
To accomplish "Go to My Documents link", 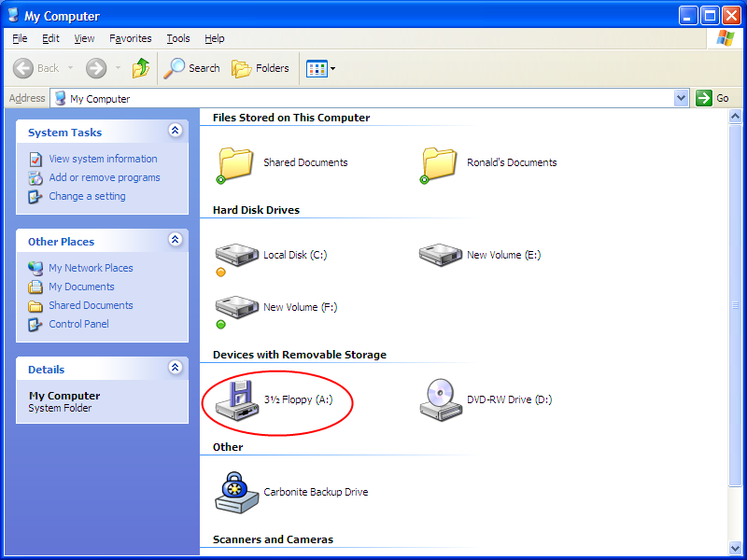I will (81, 287).
